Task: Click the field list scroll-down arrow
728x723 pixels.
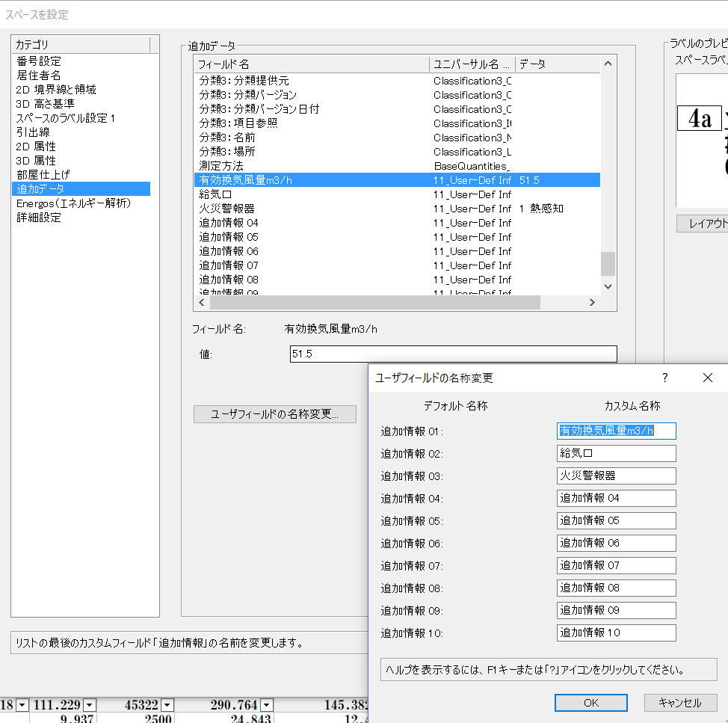Action: pyautogui.click(x=608, y=286)
